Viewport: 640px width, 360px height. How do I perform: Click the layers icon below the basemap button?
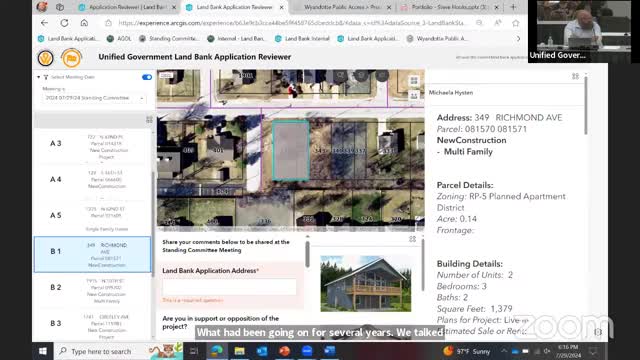tap(414, 96)
